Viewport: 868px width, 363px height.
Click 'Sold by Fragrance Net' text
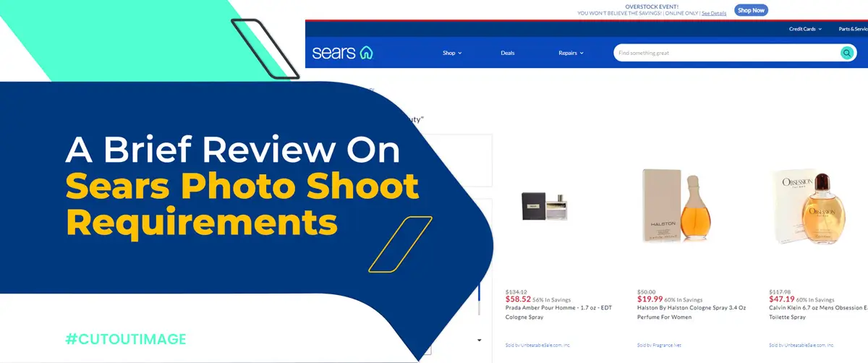[x=659, y=346]
